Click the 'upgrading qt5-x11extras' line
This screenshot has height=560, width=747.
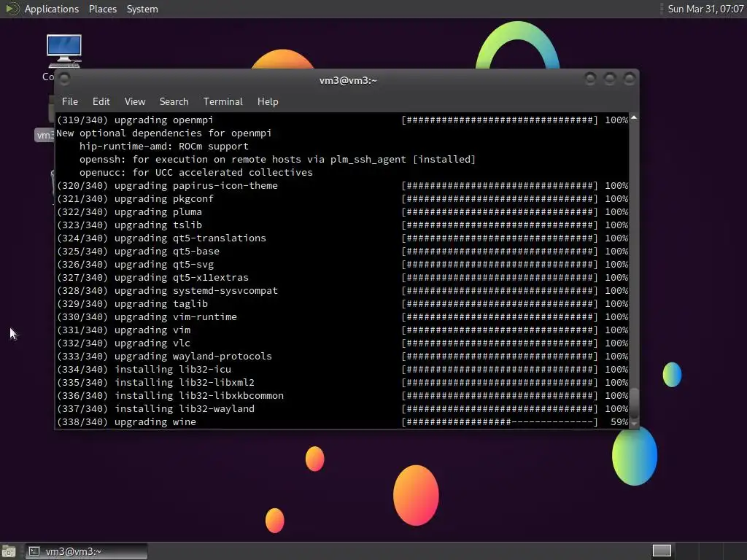[x=342, y=278]
